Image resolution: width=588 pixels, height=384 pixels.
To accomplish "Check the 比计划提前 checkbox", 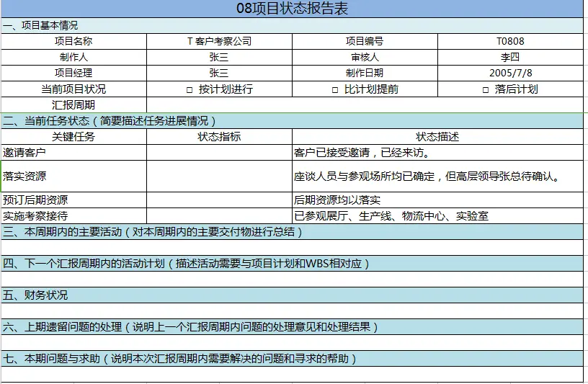I will (x=335, y=90).
